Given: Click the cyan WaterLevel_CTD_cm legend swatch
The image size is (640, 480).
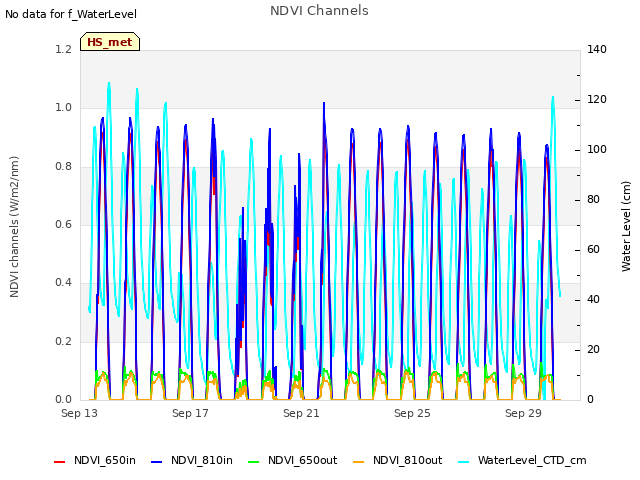Looking at the screenshot, I should click(463, 462).
